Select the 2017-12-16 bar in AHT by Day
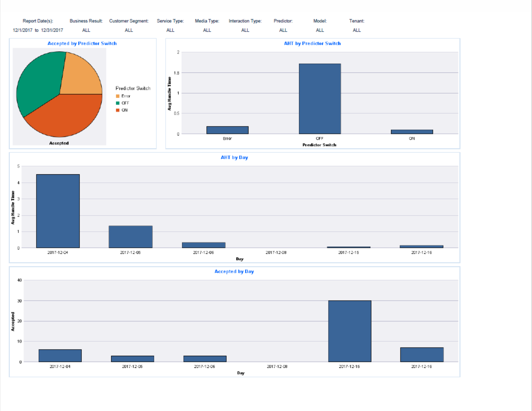This screenshot has height=411, width=532. (x=422, y=247)
